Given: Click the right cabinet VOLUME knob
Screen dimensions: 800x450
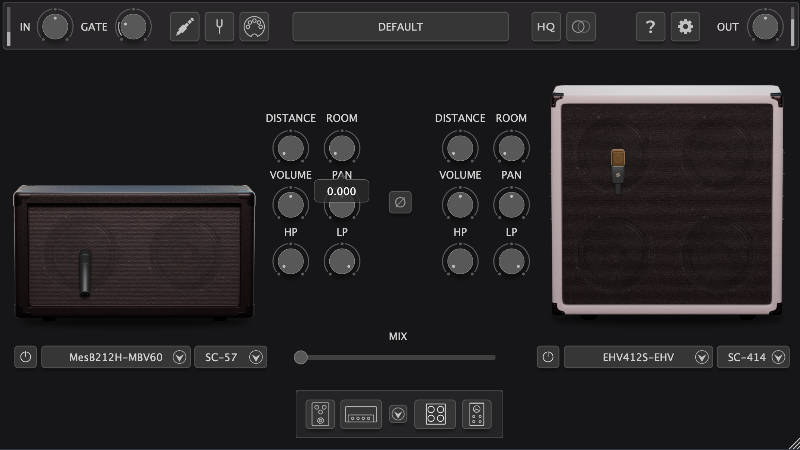Looking at the screenshot, I should [x=460, y=205].
